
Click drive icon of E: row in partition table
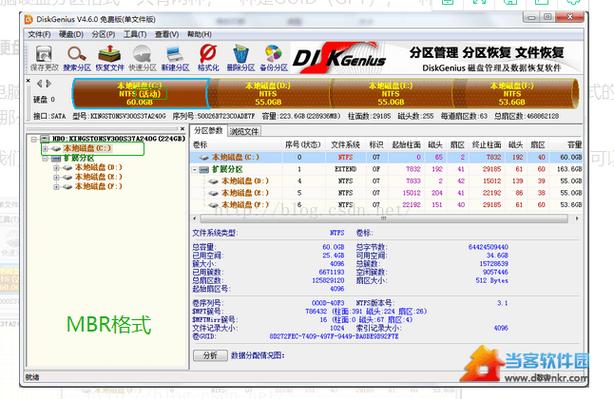pos(213,193)
